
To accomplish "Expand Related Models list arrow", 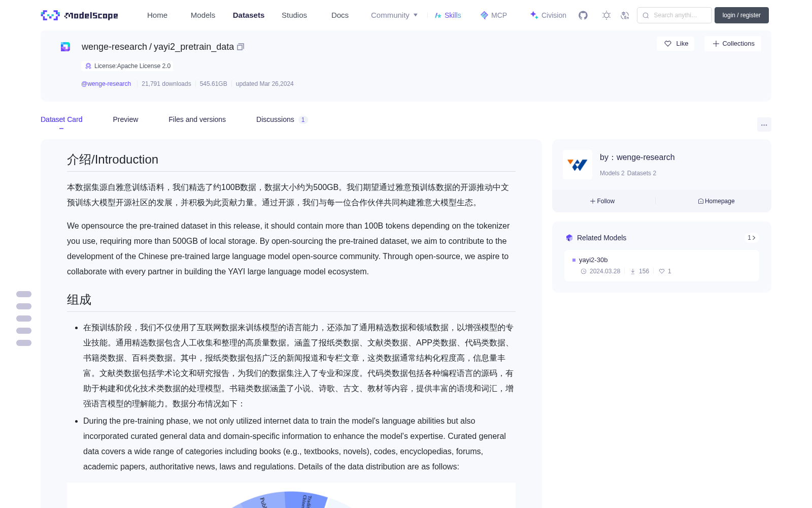I will pos(752,238).
